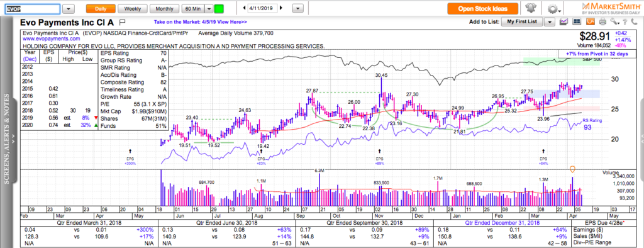Click the 6.3M volume spike label

pos(319,170)
